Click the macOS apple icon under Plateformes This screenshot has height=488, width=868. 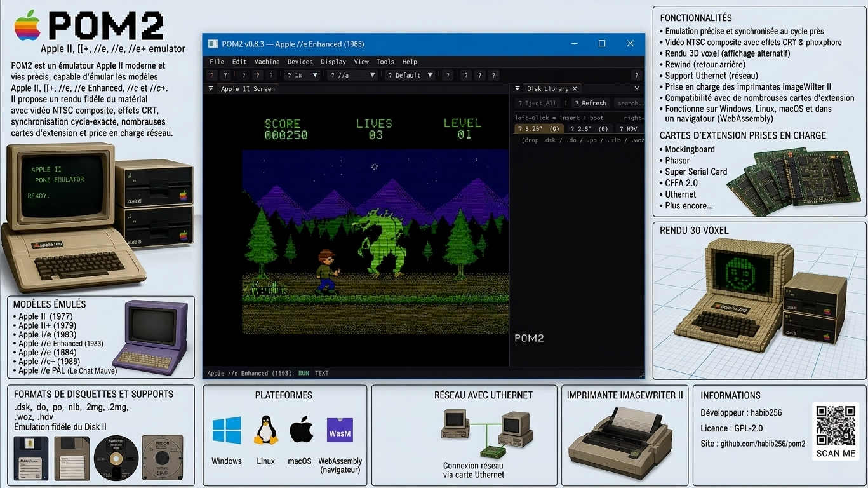[x=301, y=430]
